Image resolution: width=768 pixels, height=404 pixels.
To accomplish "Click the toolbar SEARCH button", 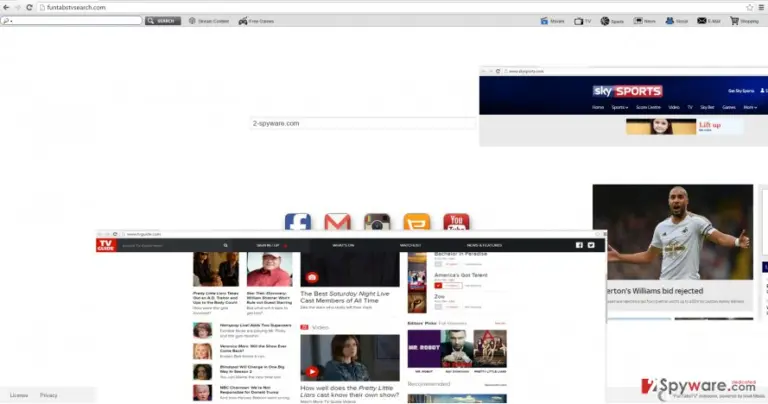I will pyautogui.click(x=163, y=21).
